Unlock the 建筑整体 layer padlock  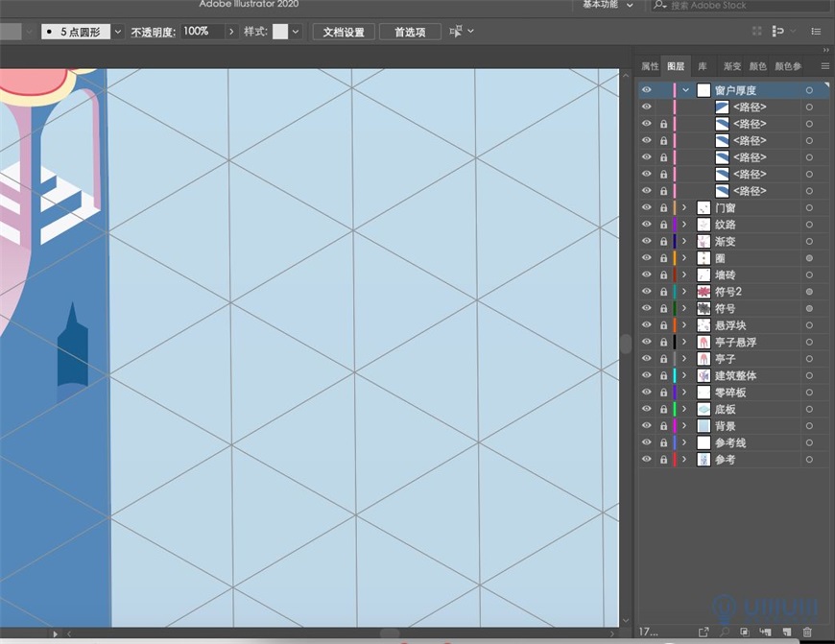[x=662, y=375]
